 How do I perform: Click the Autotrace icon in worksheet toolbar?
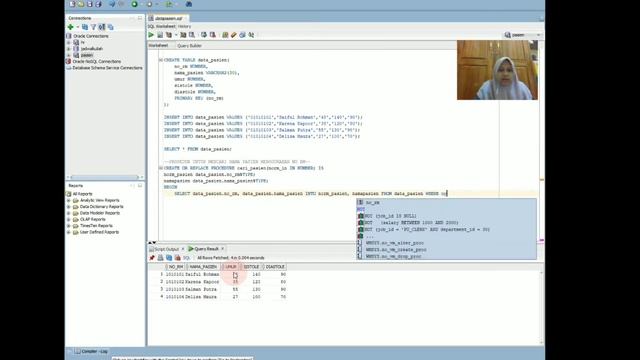[x=183, y=35]
